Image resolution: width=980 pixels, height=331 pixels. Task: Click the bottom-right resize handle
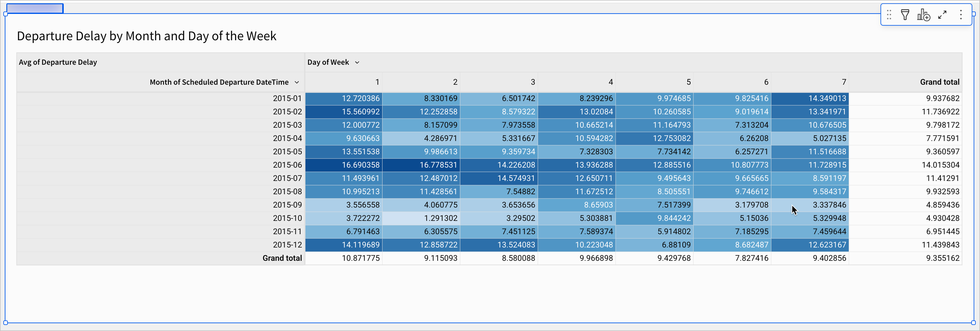973,323
